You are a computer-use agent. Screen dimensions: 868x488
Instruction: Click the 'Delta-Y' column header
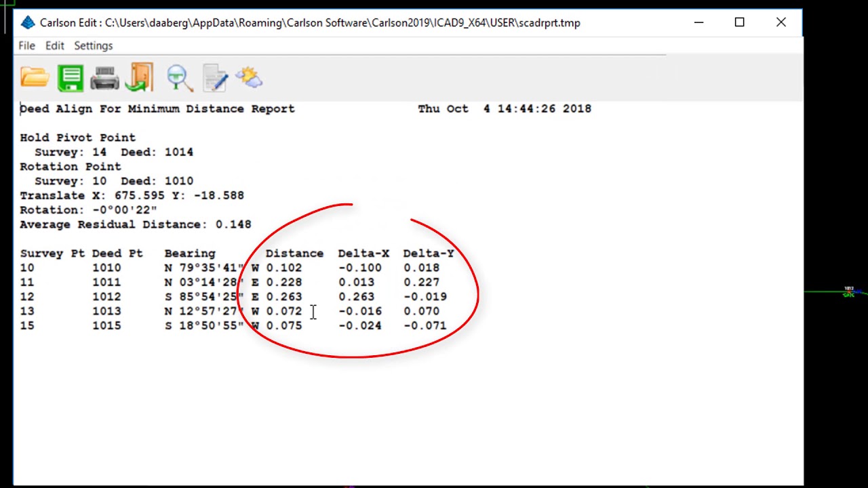click(x=429, y=253)
